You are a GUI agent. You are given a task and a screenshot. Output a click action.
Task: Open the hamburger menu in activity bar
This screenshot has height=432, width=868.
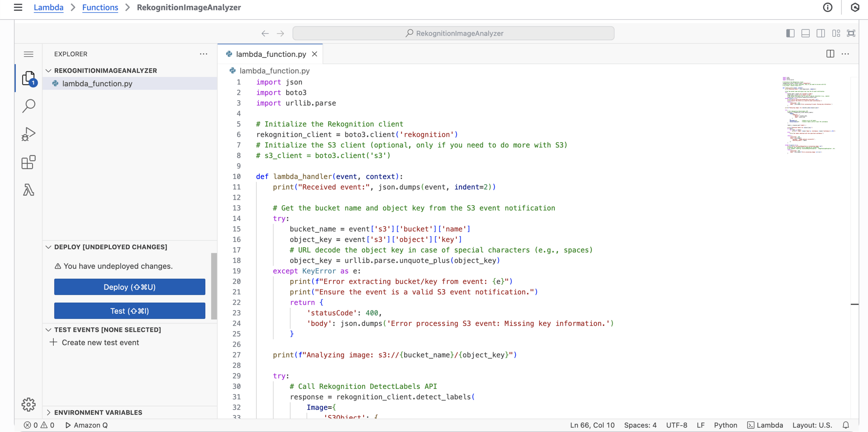28,54
